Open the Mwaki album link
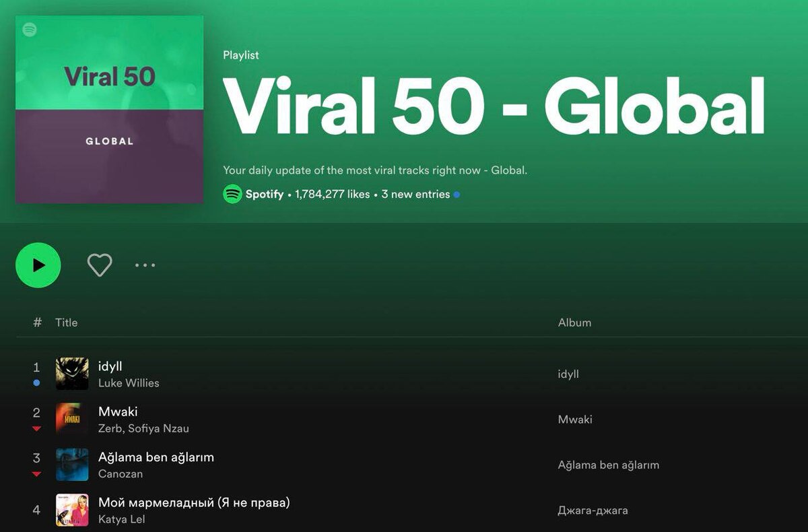Image resolution: width=808 pixels, height=532 pixels. point(575,420)
